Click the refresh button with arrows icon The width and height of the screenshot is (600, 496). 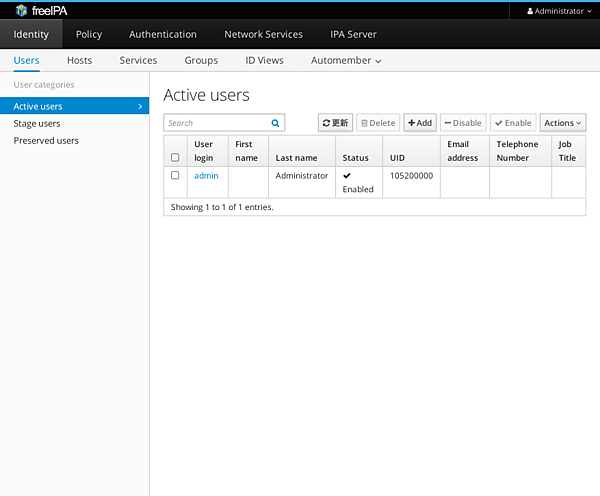(x=335, y=123)
